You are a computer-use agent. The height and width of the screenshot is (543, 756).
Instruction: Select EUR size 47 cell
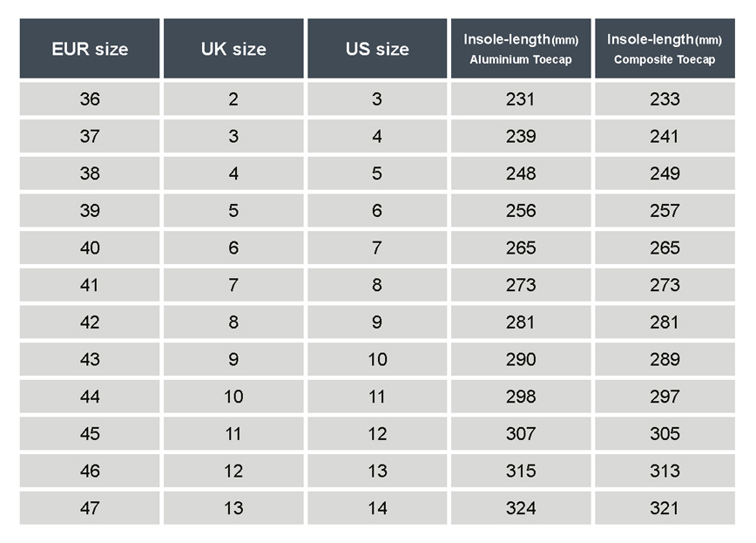pos(90,508)
